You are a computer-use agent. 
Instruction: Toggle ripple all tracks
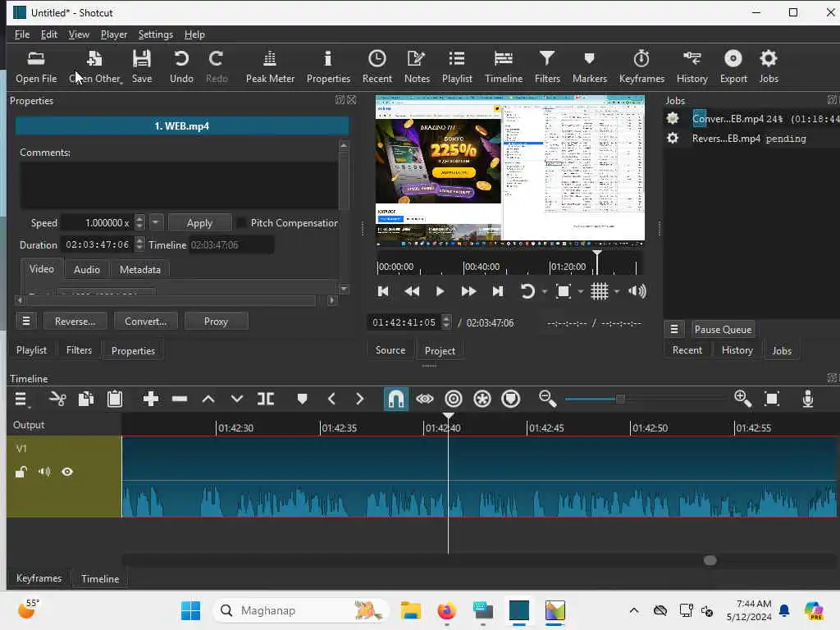pyautogui.click(x=482, y=399)
